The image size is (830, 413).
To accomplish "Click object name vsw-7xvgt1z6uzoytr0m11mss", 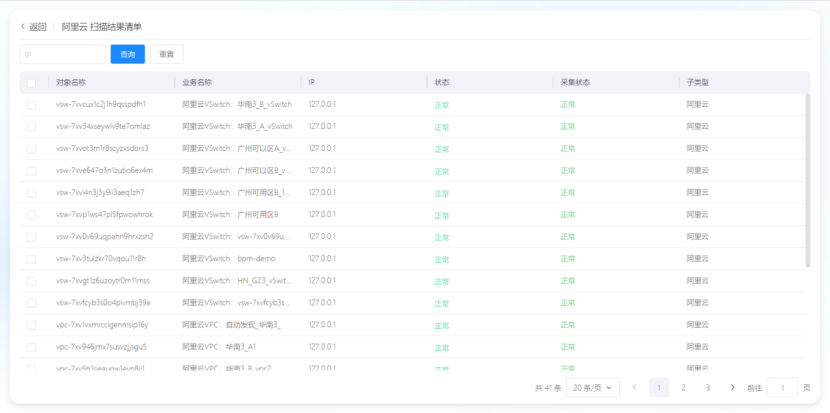I will [103, 281].
